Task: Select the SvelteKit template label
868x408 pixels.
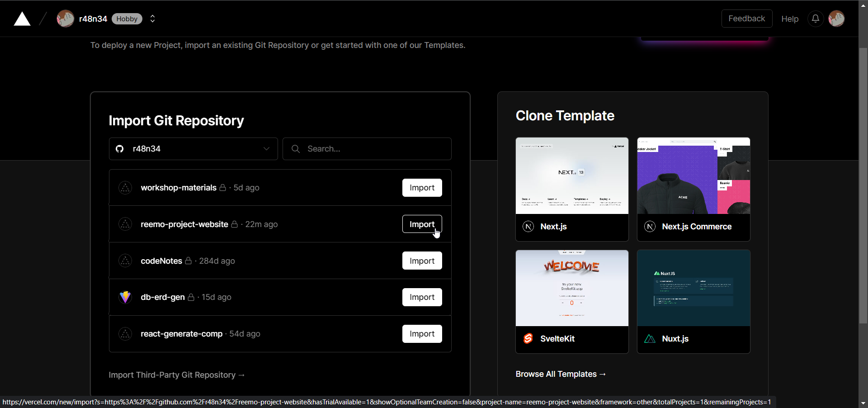Action: (x=557, y=339)
